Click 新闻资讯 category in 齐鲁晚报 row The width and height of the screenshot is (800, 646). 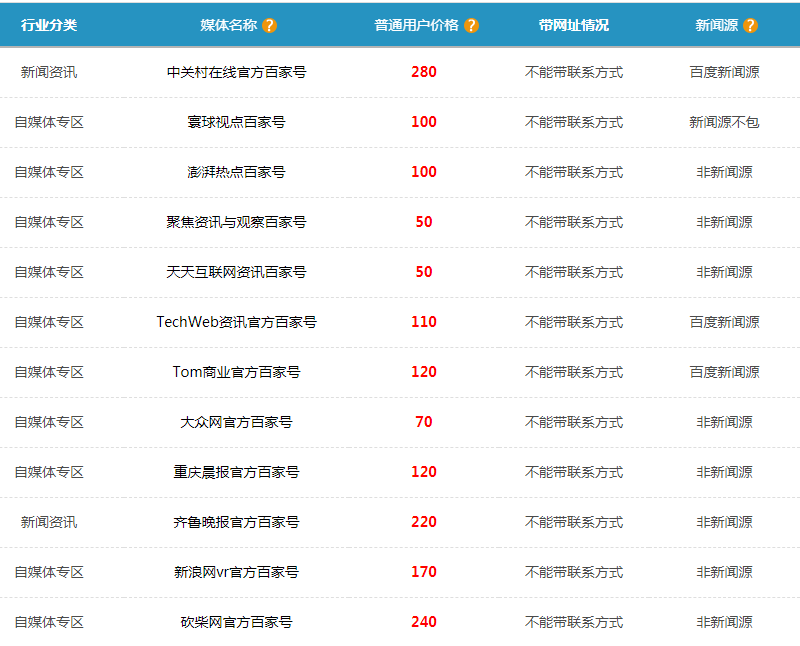point(49,522)
